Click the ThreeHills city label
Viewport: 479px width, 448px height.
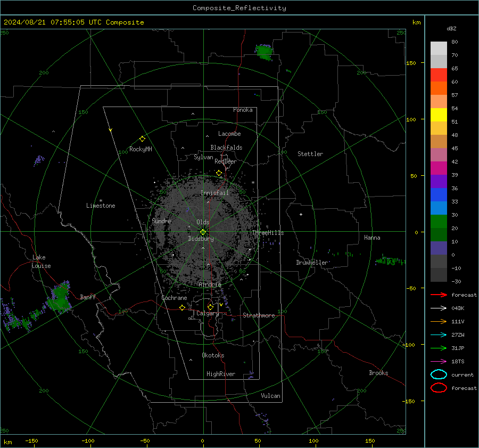click(x=268, y=233)
